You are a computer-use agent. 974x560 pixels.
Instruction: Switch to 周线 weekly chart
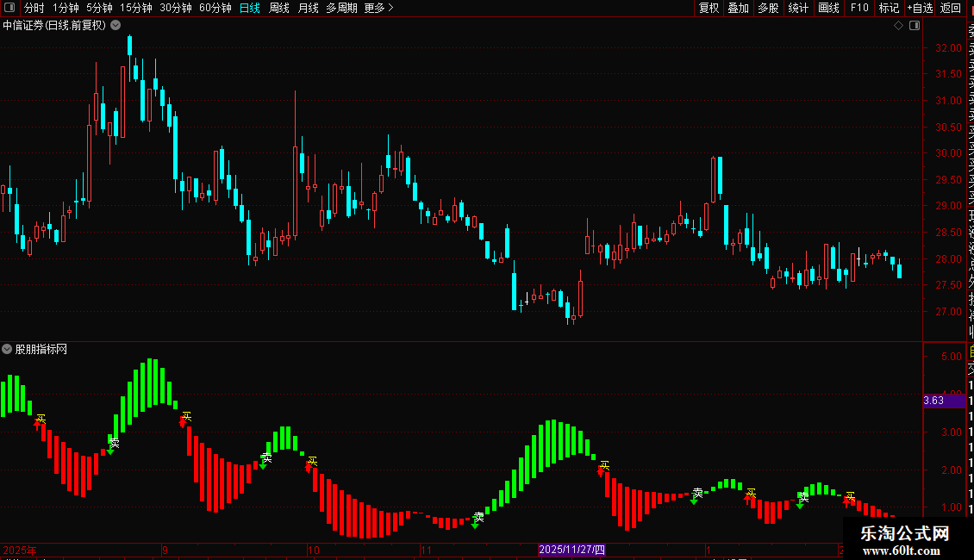(x=279, y=8)
